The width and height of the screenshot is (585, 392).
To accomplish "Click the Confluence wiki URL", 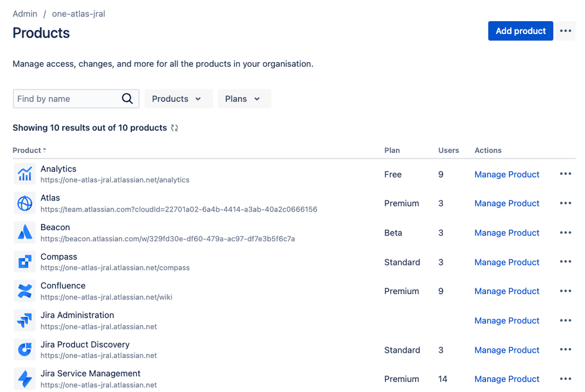I will (106, 297).
